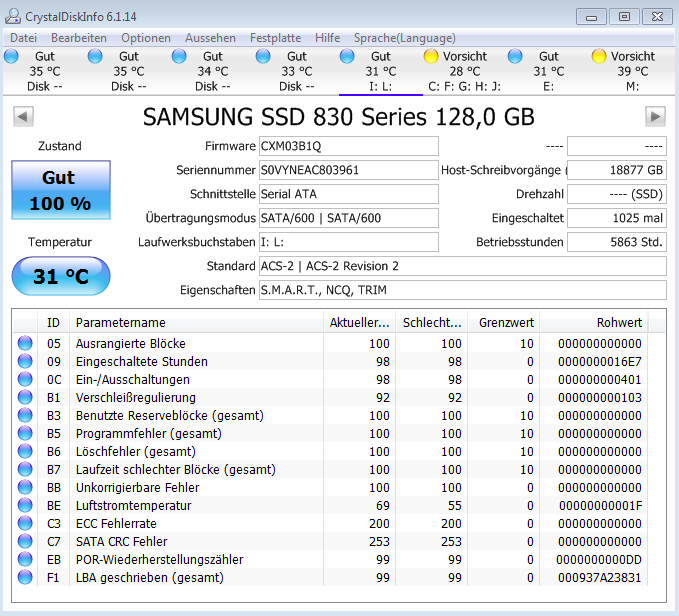Click status orb of Laufzeit schlechter Blöcke row
This screenshot has height=616, width=679.
click(25, 469)
